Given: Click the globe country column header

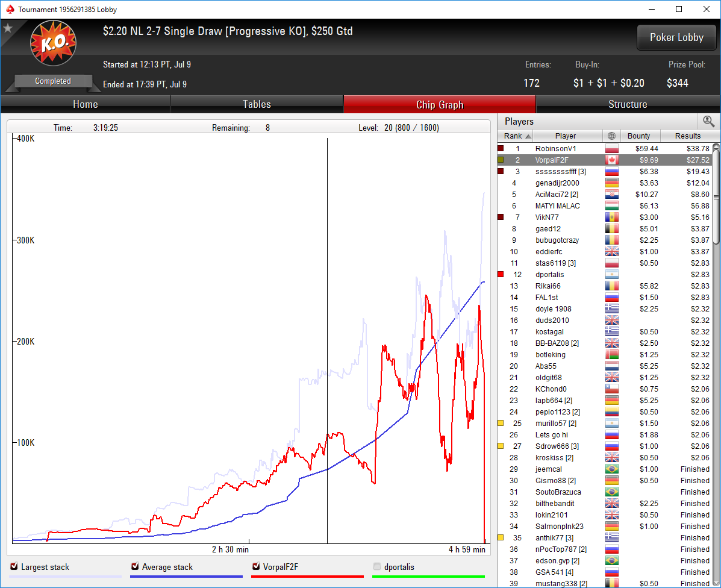Looking at the screenshot, I should coord(611,136).
